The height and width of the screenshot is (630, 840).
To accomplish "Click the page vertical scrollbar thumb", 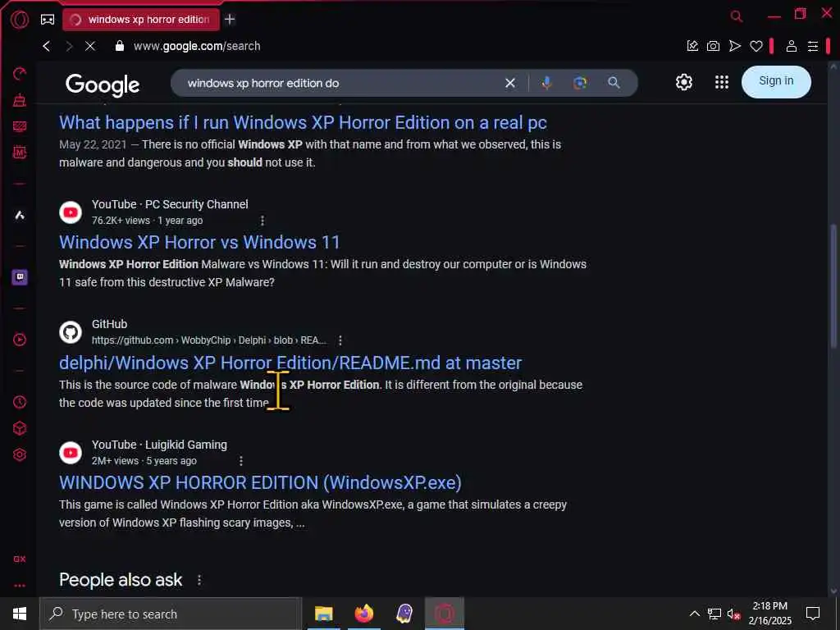I will coord(833,286).
